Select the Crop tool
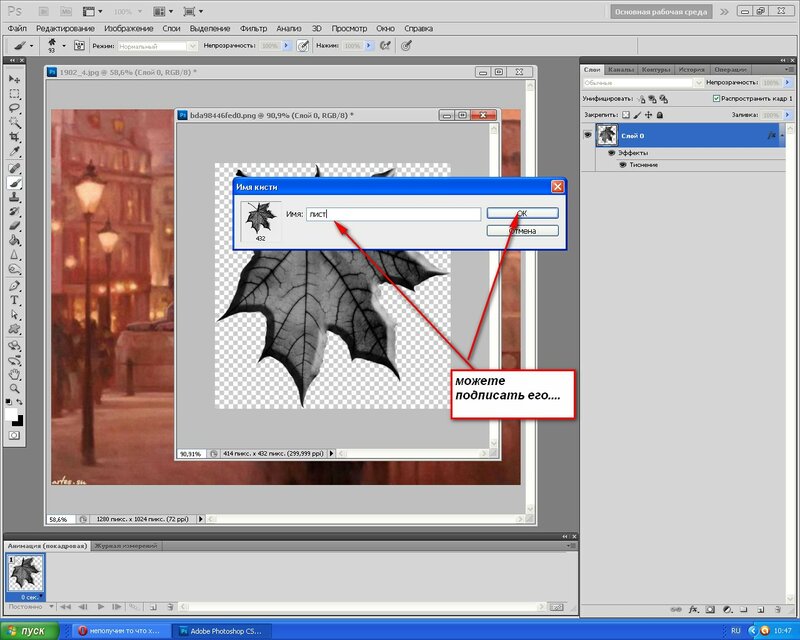Screen dimensions: 800x640 tap(15, 137)
